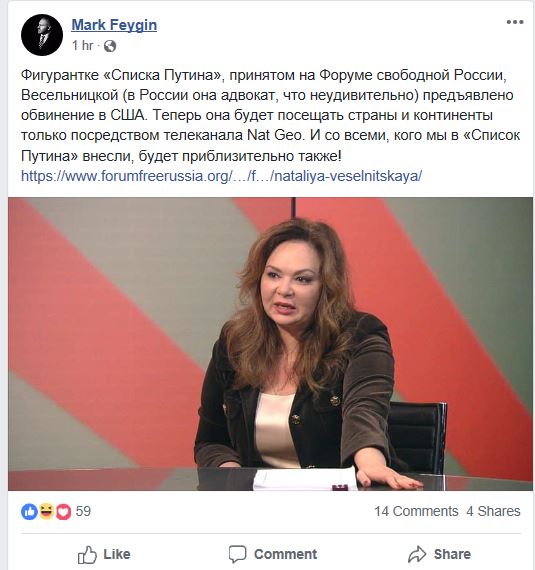Click the curved arrow share icon
The height and width of the screenshot is (570, 535).
click(x=417, y=554)
